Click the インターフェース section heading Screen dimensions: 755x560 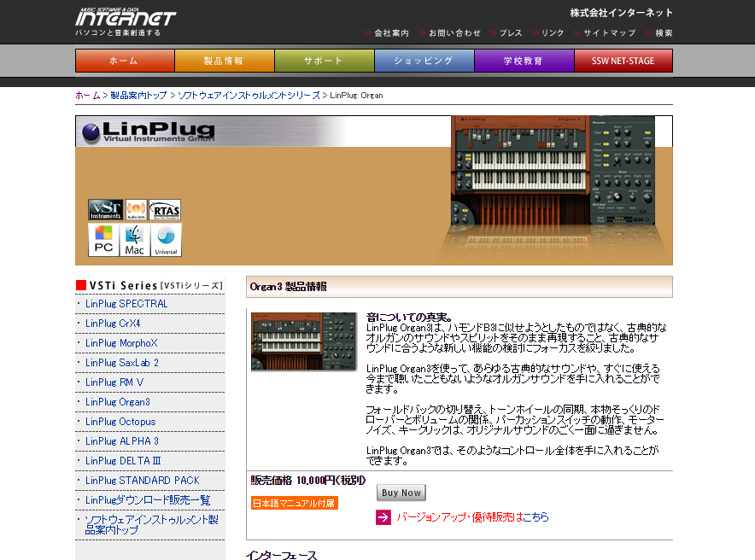(x=282, y=555)
